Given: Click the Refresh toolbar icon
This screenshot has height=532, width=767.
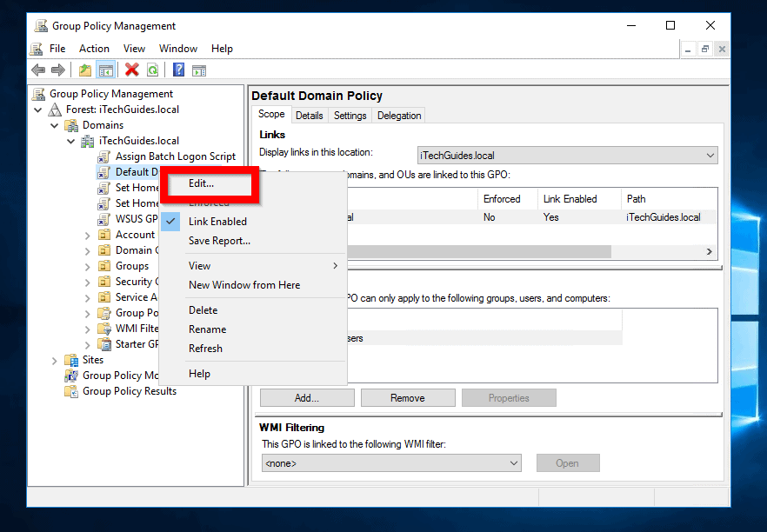Looking at the screenshot, I should (x=152, y=70).
